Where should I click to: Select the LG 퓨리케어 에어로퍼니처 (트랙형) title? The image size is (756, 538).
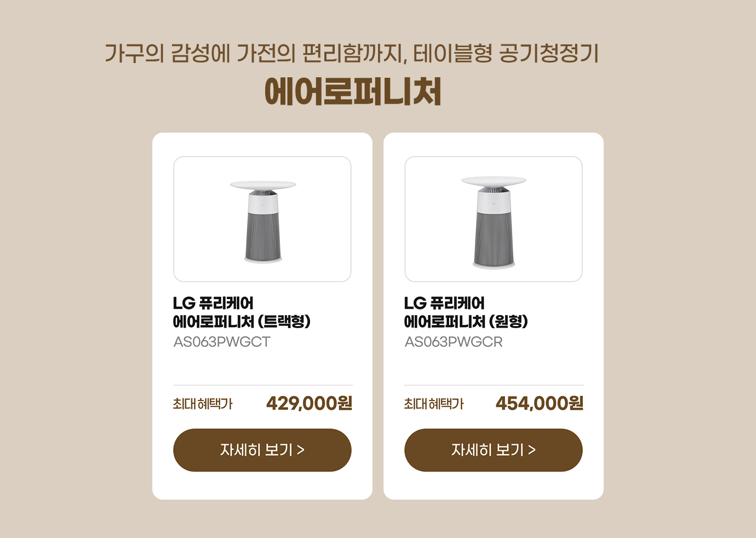[242, 312]
